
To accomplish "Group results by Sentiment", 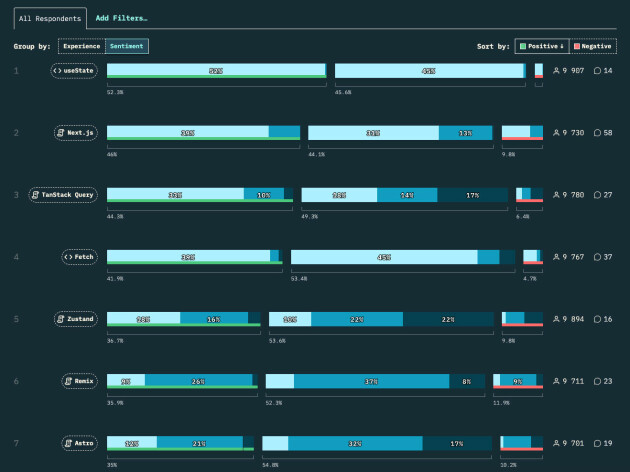I will (127, 46).
